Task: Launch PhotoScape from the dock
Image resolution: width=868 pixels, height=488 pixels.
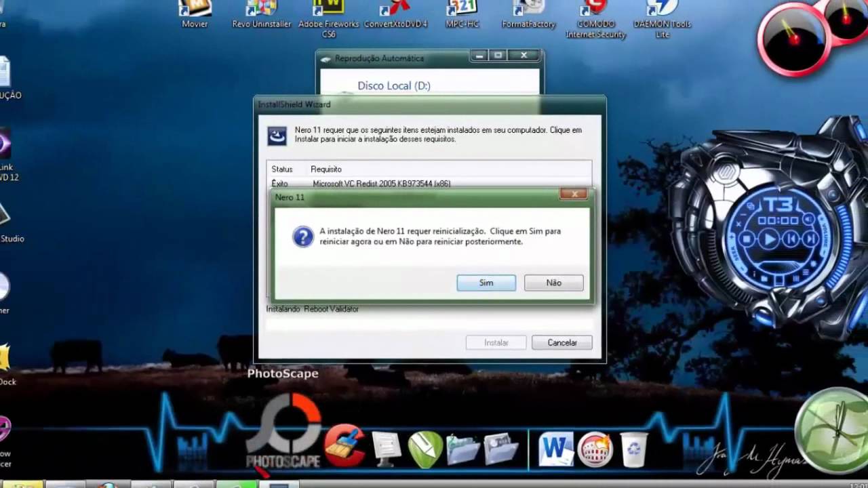Action: point(283,430)
